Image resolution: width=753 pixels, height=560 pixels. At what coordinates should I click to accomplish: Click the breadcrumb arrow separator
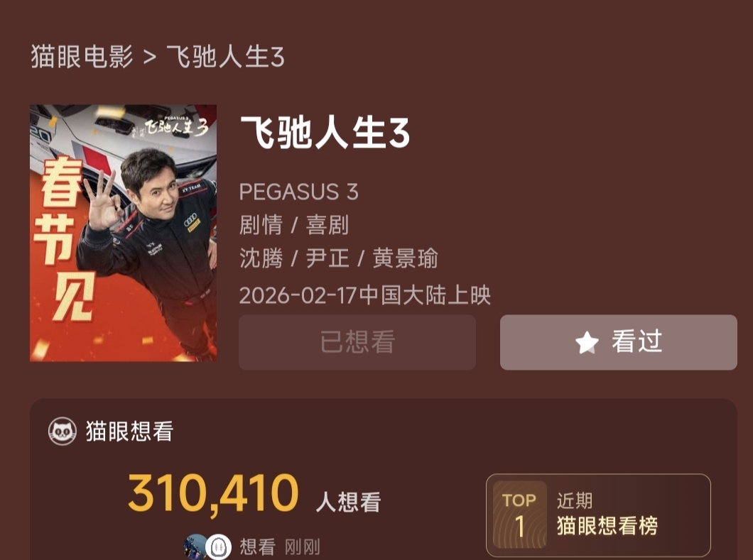[x=150, y=57]
